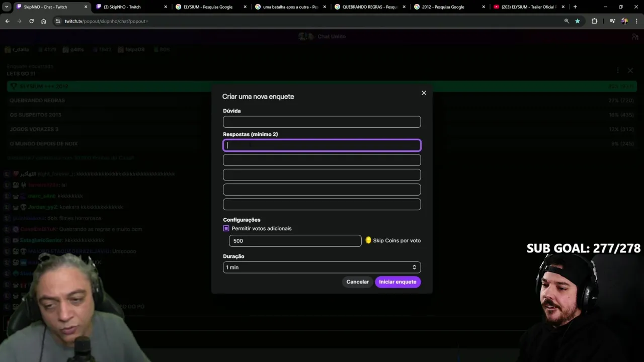The height and width of the screenshot is (362, 644).
Task: Click the second Respostas answer field
Action: tap(322, 160)
